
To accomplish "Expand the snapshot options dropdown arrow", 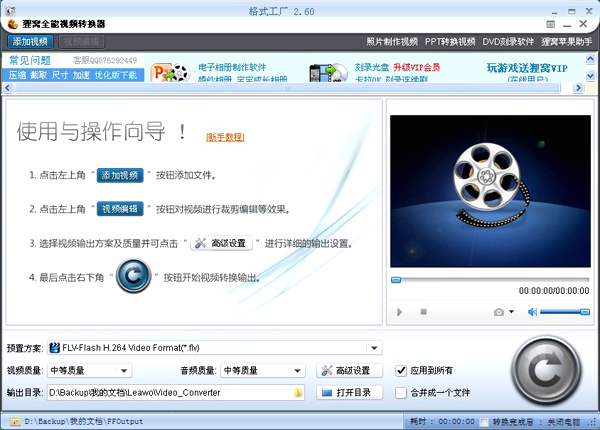I will pos(512,312).
